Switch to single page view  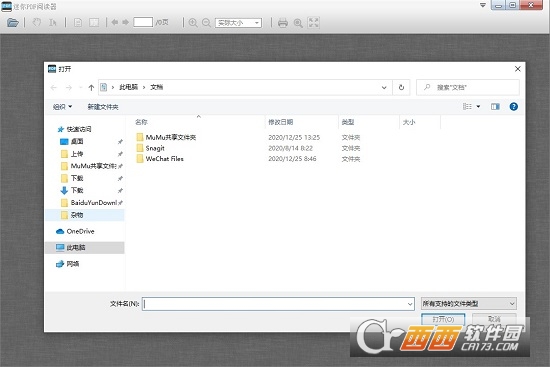pyautogui.click(x=78, y=23)
